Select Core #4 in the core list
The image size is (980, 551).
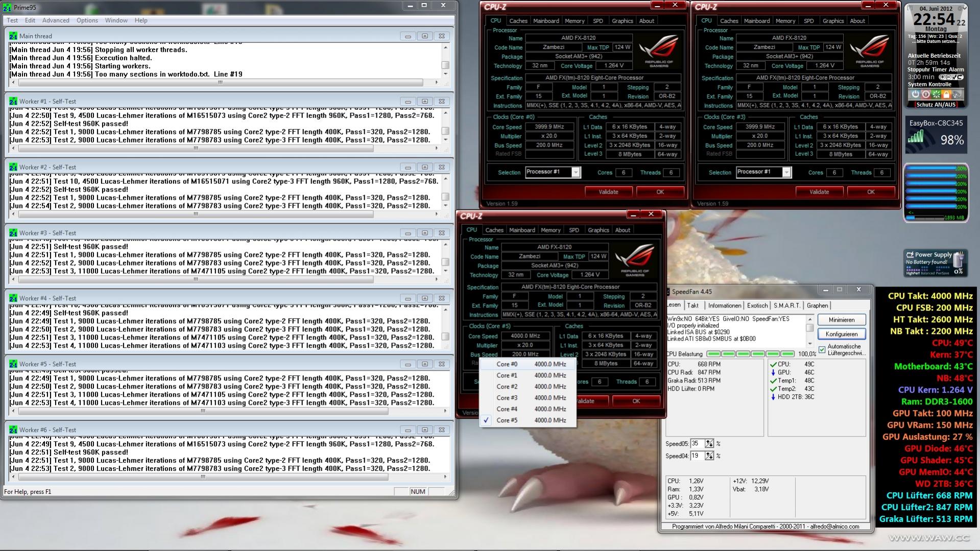[x=528, y=409]
